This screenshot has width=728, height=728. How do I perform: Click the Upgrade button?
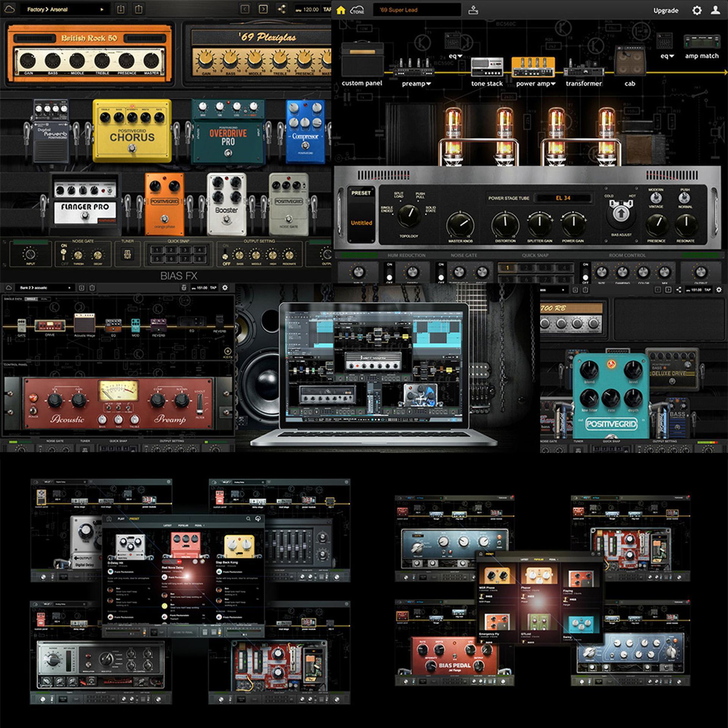point(666,10)
